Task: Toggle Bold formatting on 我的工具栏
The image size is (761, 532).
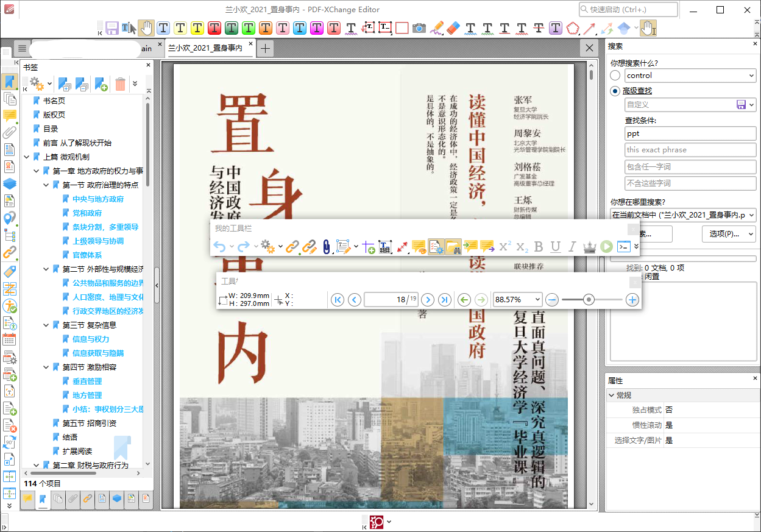Action: tap(539, 246)
